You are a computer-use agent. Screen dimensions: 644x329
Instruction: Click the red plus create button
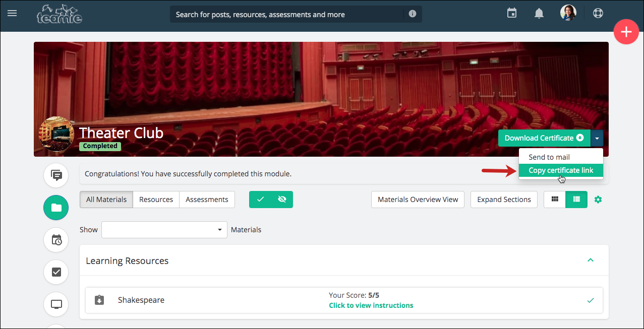coord(626,32)
